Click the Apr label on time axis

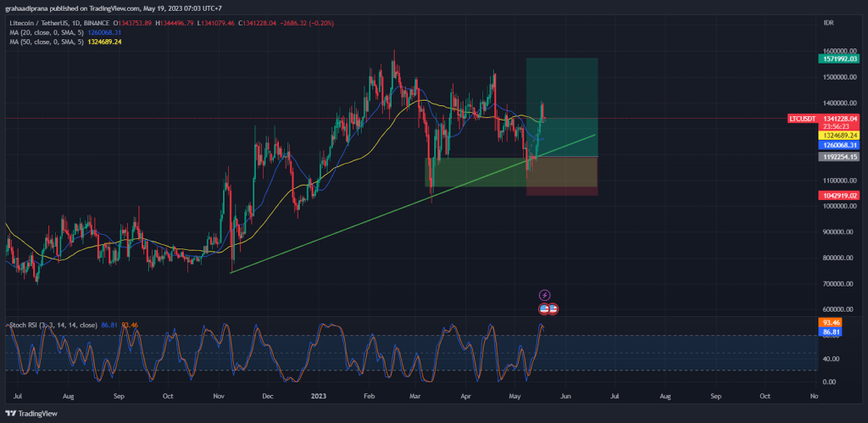tap(466, 397)
